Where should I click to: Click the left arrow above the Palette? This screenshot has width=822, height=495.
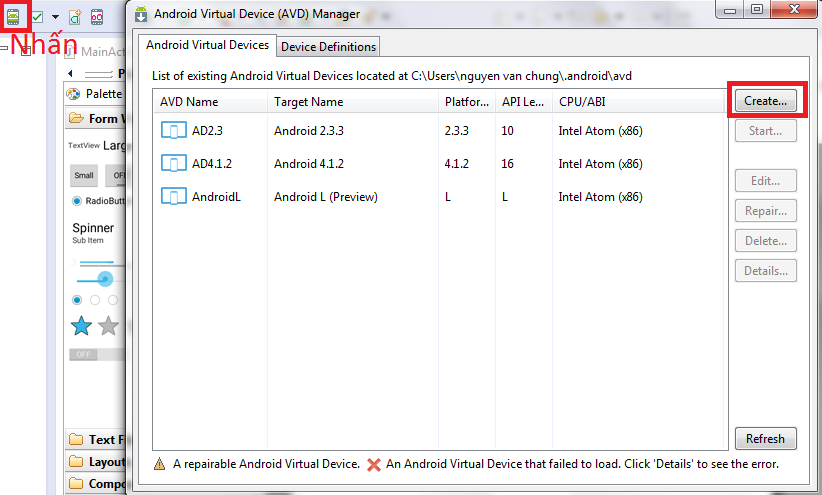pos(70,73)
